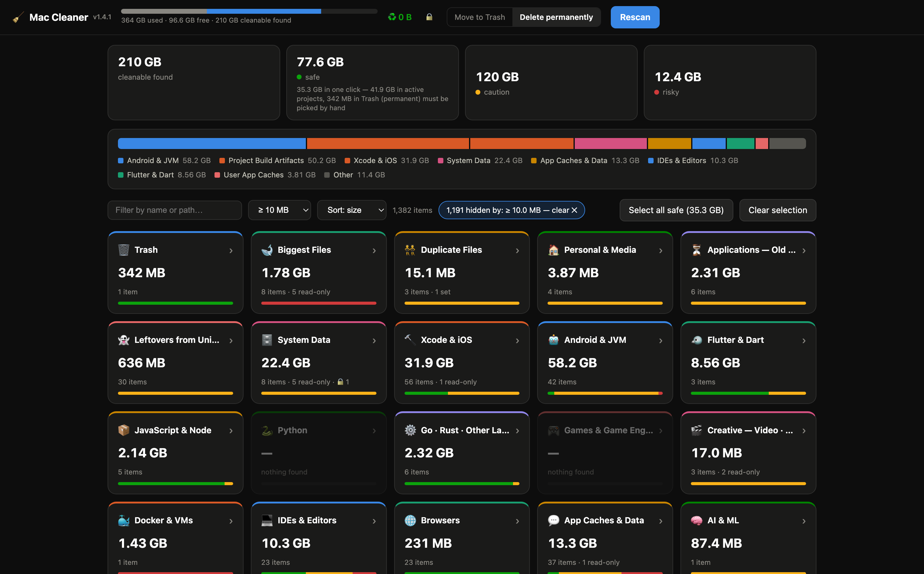Click the 12.4 GB risky summary card
924x574 pixels.
730,82
